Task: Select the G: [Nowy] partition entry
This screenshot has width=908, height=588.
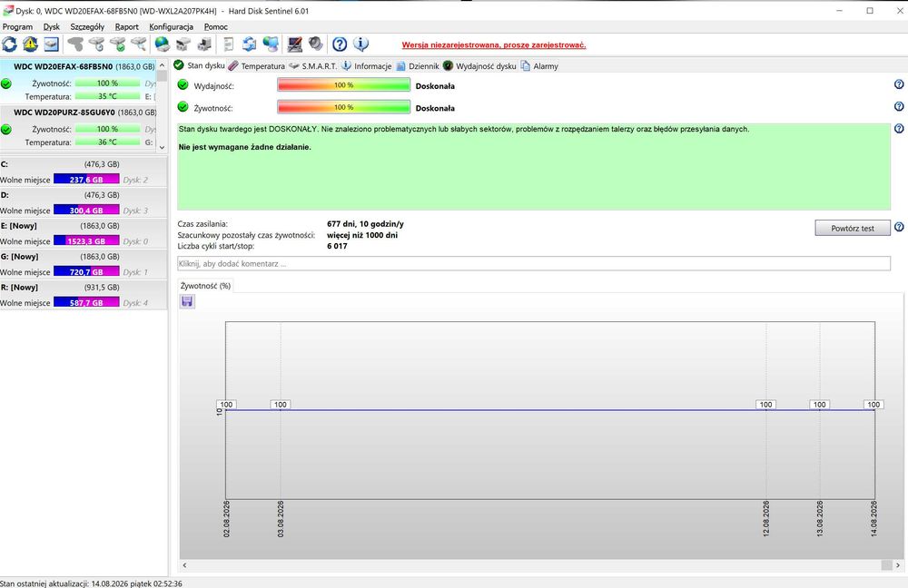Action: pos(84,264)
